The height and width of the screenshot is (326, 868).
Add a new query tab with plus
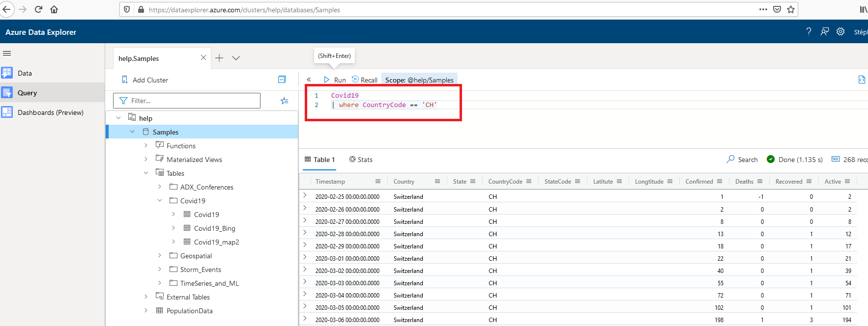tap(219, 58)
